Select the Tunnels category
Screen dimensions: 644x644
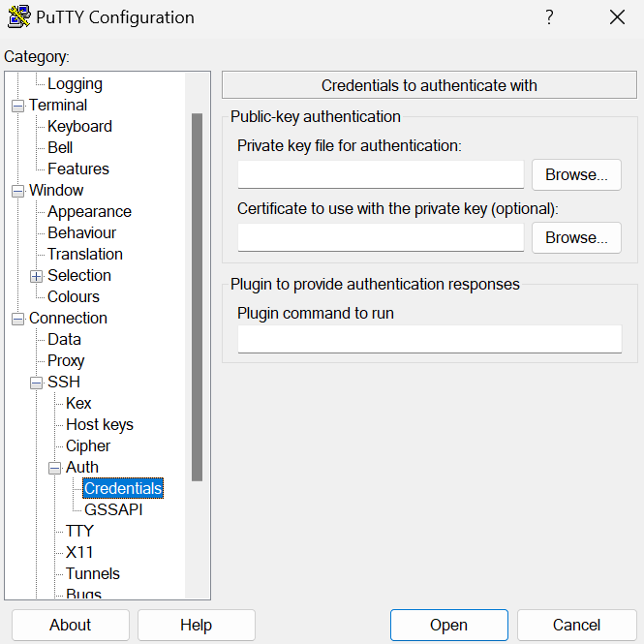pyautogui.click(x=93, y=574)
